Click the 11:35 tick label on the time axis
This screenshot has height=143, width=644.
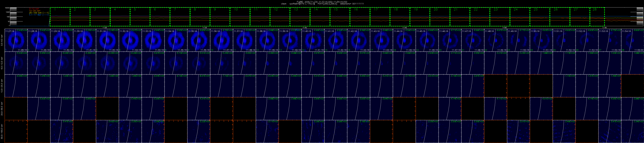click(x=204, y=28)
